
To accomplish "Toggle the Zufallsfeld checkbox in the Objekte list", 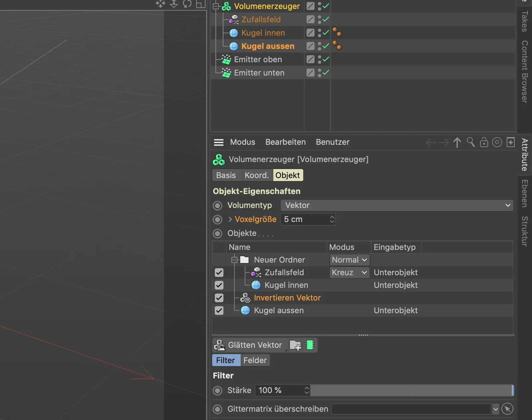I will point(219,273).
